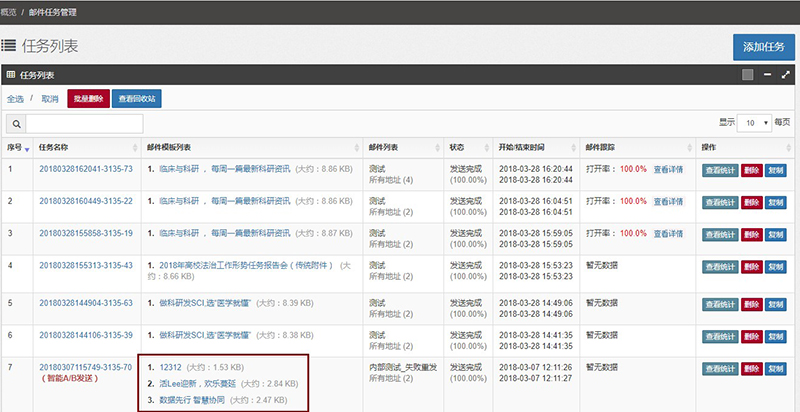
Task: Click 取消 to deselect all tasks
Action: coord(50,99)
